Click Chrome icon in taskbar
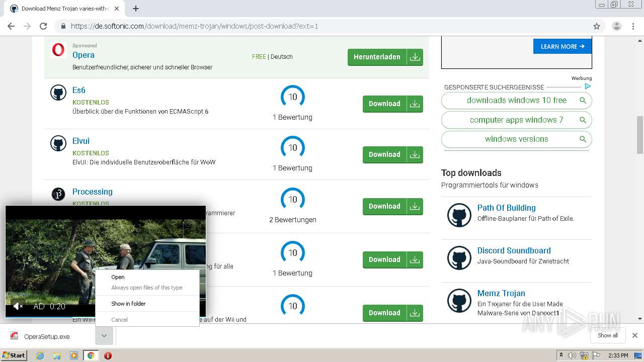This screenshot has height=362, width=644. click(91, 355)
